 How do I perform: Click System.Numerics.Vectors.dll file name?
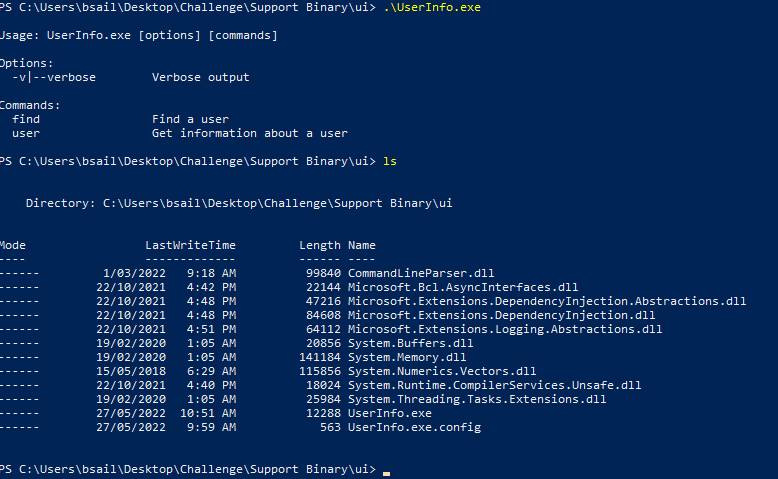coord(442,371)
